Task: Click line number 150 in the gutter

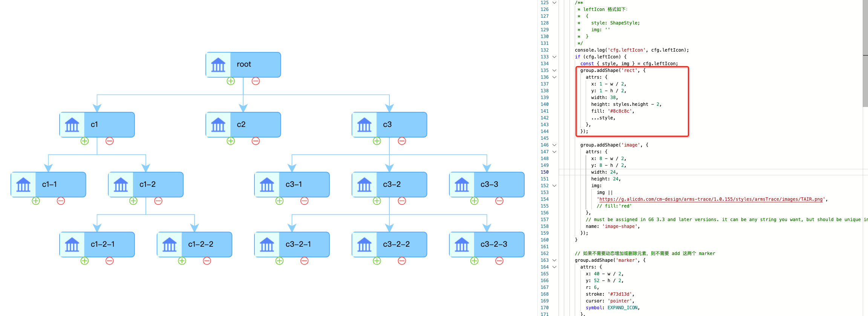Action: tap(545, 172)
